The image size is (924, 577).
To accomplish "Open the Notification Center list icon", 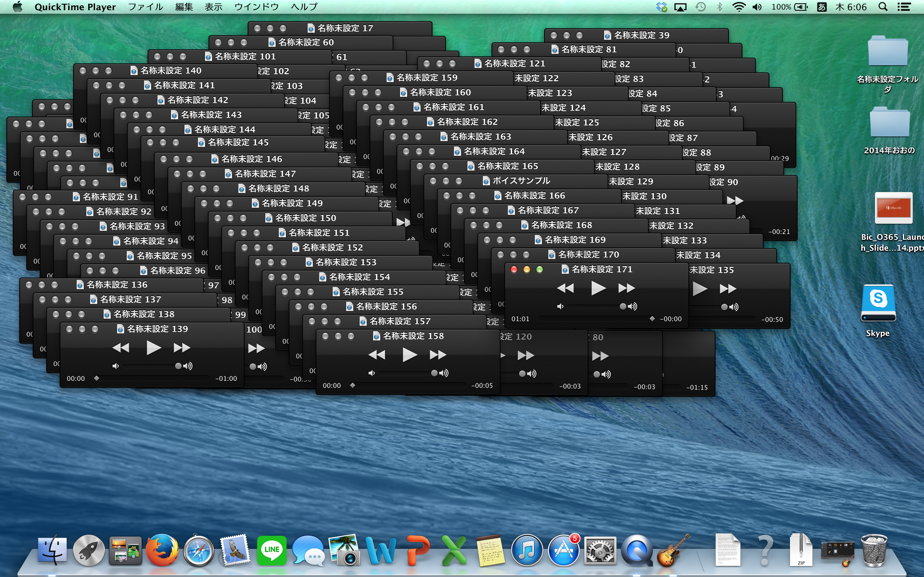I will click(x=904, y=7).
